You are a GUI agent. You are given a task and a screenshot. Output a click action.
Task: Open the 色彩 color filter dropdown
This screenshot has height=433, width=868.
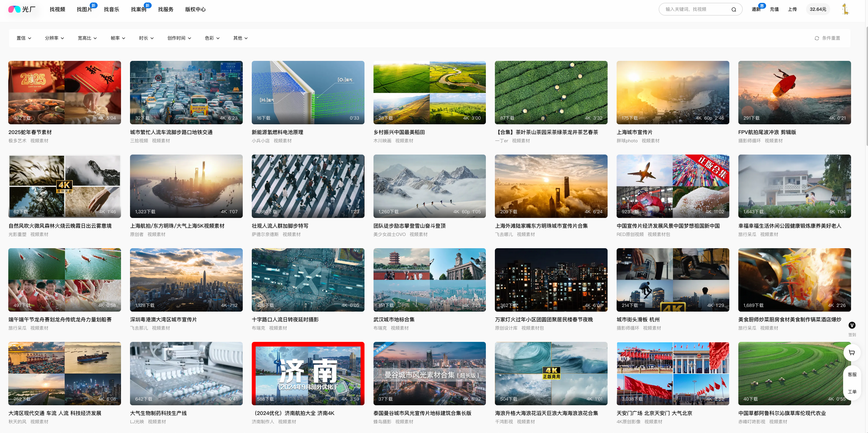[212, 38]
